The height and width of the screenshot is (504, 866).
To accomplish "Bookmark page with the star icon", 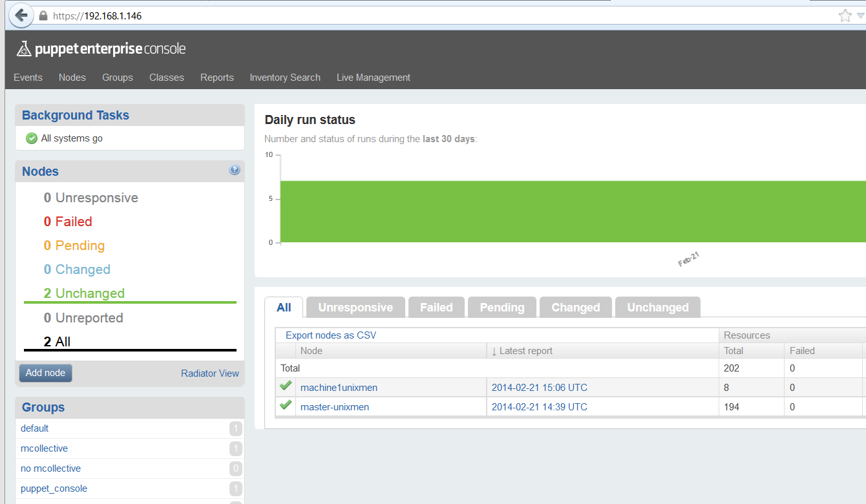I will tap(845, 16).
